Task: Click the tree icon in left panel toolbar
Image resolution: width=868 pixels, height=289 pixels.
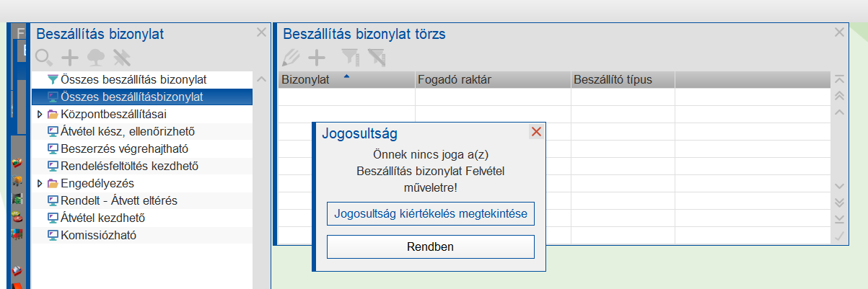Action: coord(95,57)
